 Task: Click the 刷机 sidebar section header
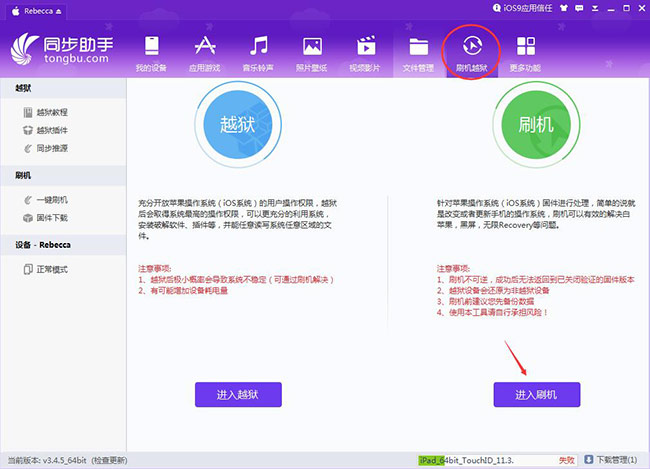pos(63,175)
